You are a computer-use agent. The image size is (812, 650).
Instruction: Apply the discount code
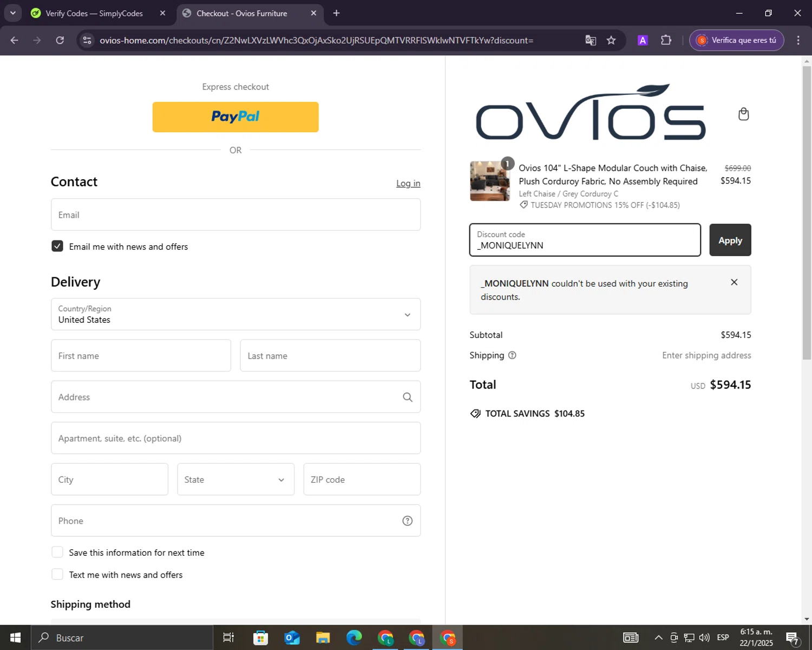pos(730,240)
